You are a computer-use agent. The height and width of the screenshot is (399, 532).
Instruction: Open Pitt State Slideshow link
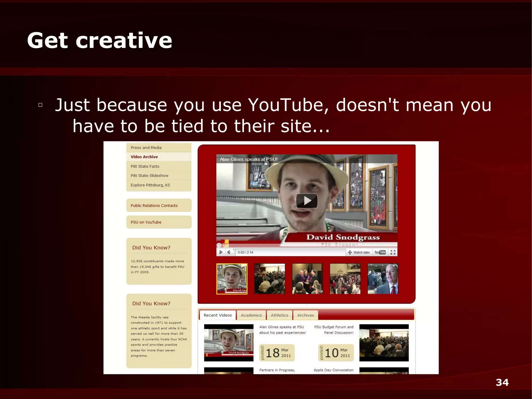pyautogui.click(x=159, y=176)
